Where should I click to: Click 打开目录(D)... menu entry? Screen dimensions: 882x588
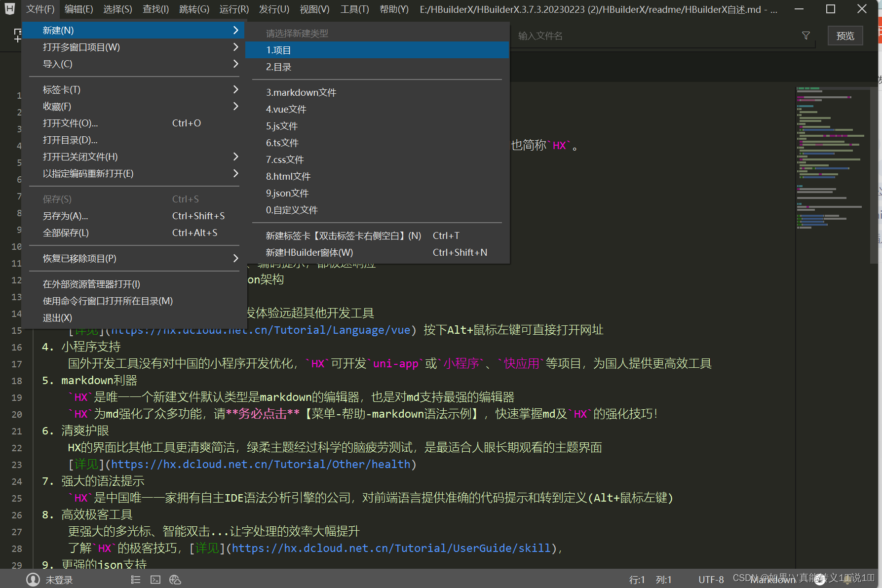coord(134,140)
